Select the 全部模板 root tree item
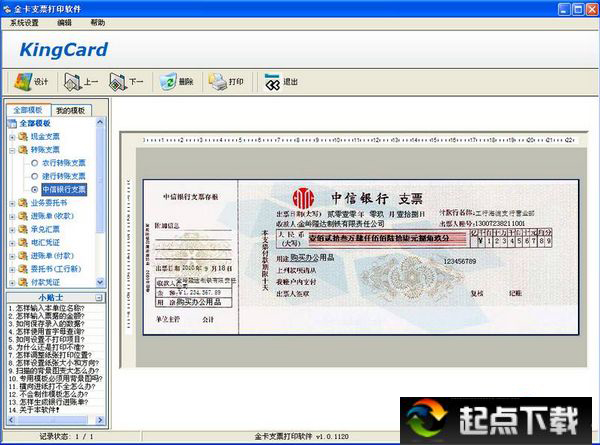The height and width of the screenshot is (445, 600). click(x=35, y=123)
